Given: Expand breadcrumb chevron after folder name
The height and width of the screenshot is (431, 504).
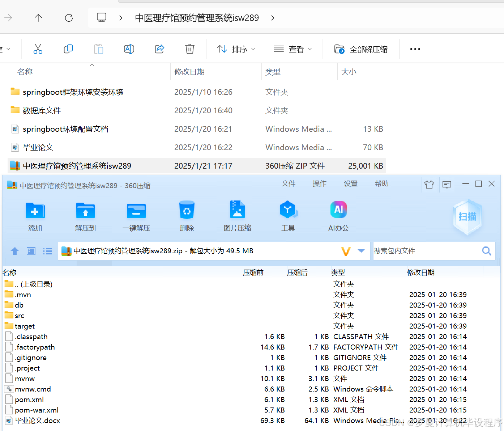Looking at the screenshot, I should pyautogui.click(x=273, y=18).
